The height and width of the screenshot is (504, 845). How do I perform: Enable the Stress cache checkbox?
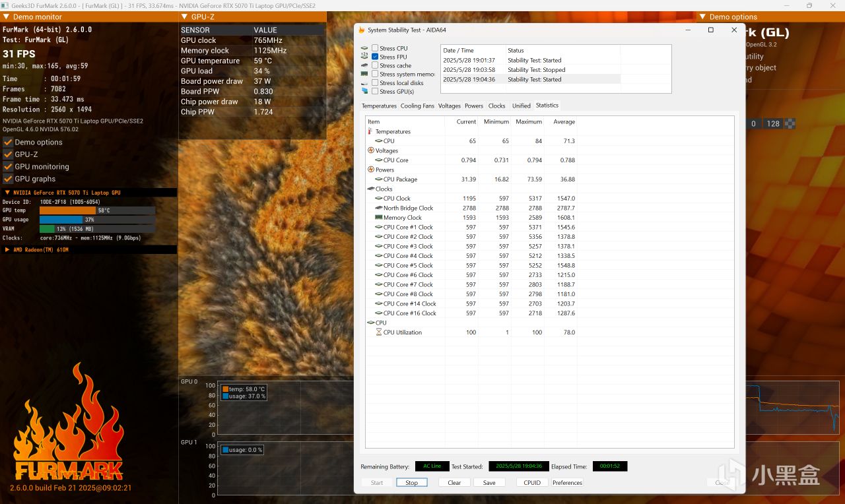[375, 65]
